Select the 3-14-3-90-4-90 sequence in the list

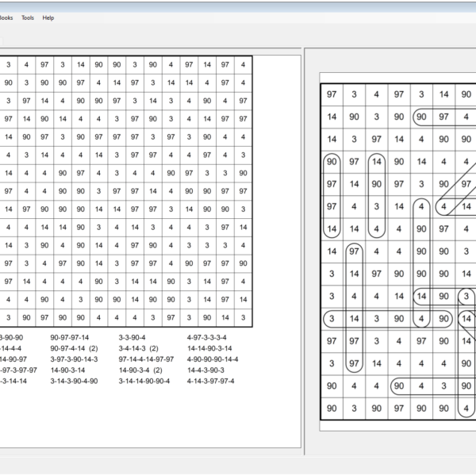(74, 381)
